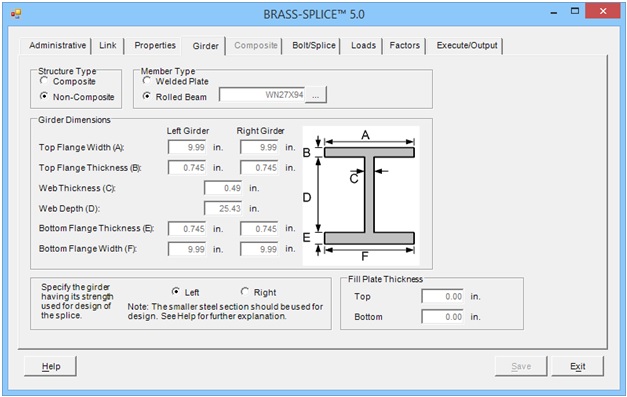Click the BRASS-SPLICE app icon in title bar
This screenshot has width=627, height=397.
point(16,14)
